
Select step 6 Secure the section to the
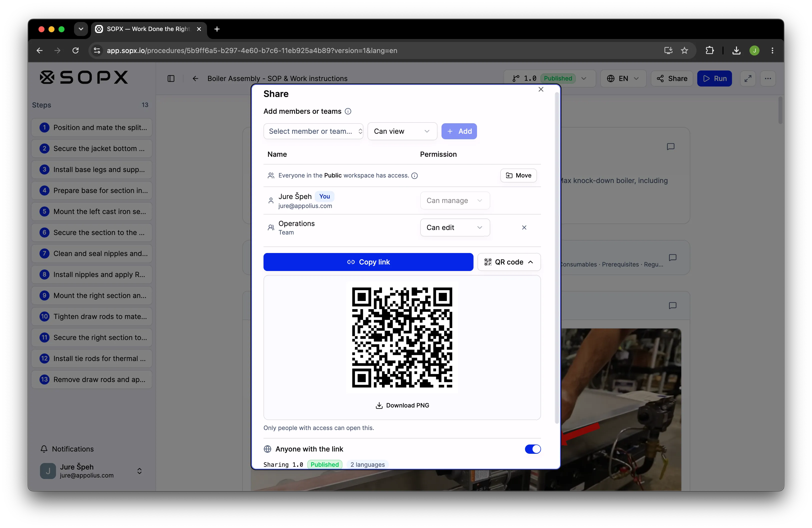click(x=92, y=232)
